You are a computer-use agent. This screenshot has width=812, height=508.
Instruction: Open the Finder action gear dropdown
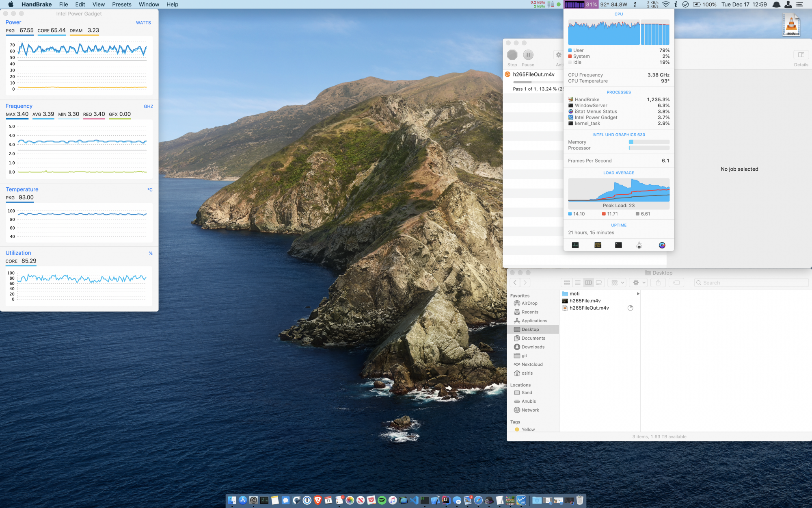click(x=639, y=283)
